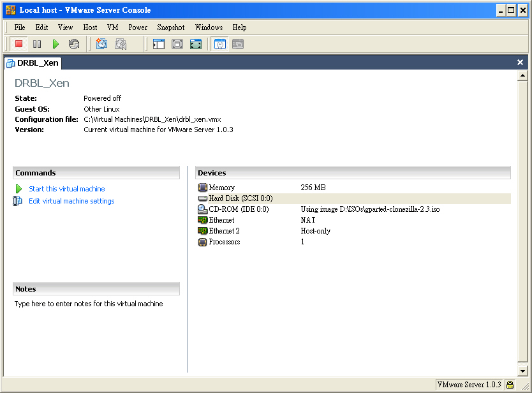Click the DRBL_Xen heading title

point(42,83)
